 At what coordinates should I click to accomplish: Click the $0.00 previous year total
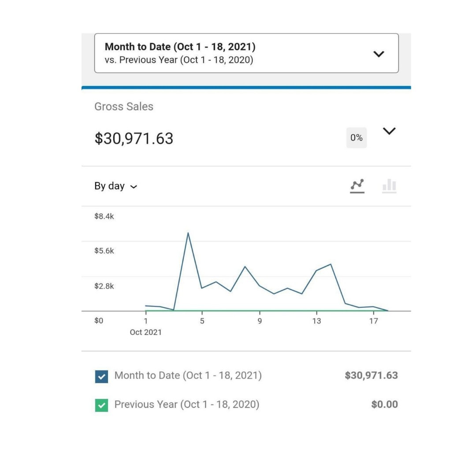[x=384, y=404]
